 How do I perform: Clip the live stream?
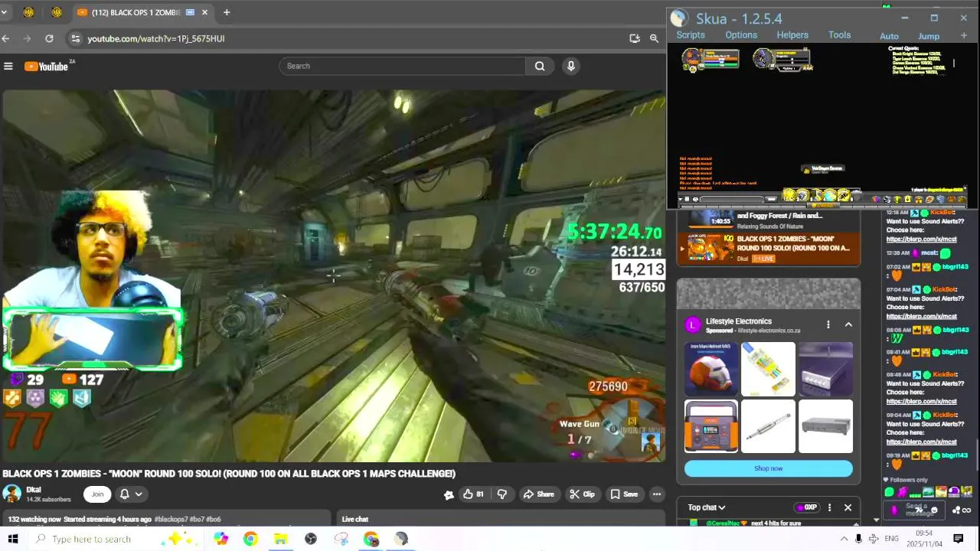click(x=582, y=494)
